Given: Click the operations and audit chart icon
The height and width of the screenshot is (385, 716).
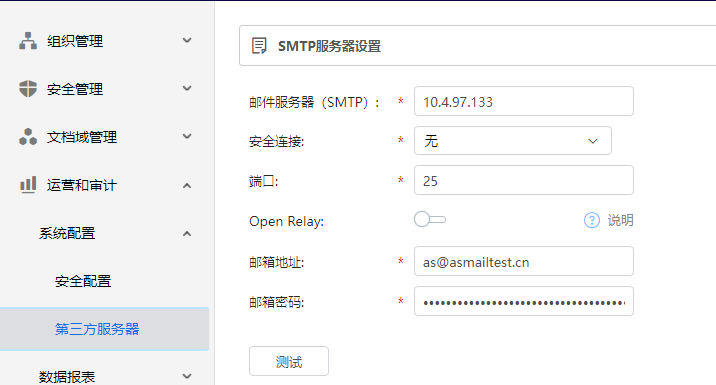Looking at the screenshot, I should (x=28, y=185).
